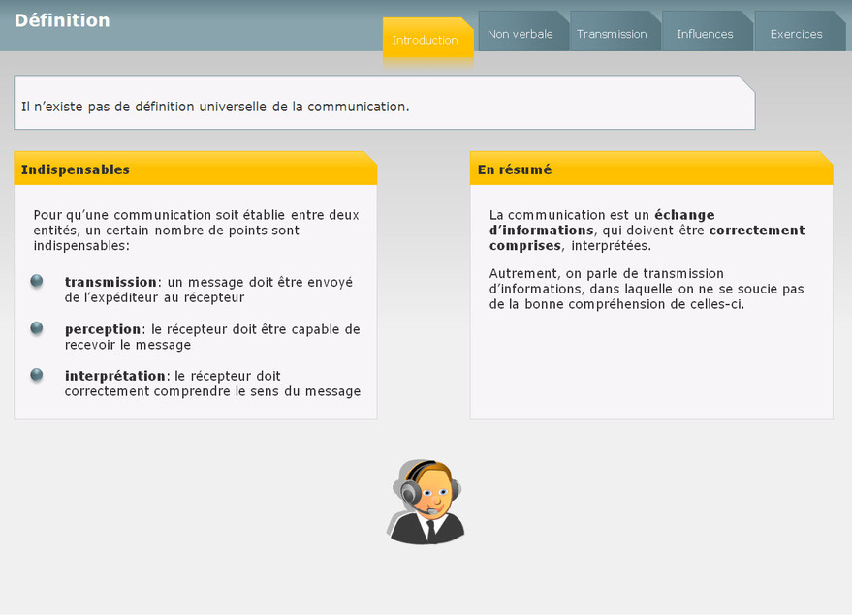The width and height of the screenshot is (852, 616).
Task: Click the En résumé panel header
Action: pyautogui.click(x=650, y=169)
